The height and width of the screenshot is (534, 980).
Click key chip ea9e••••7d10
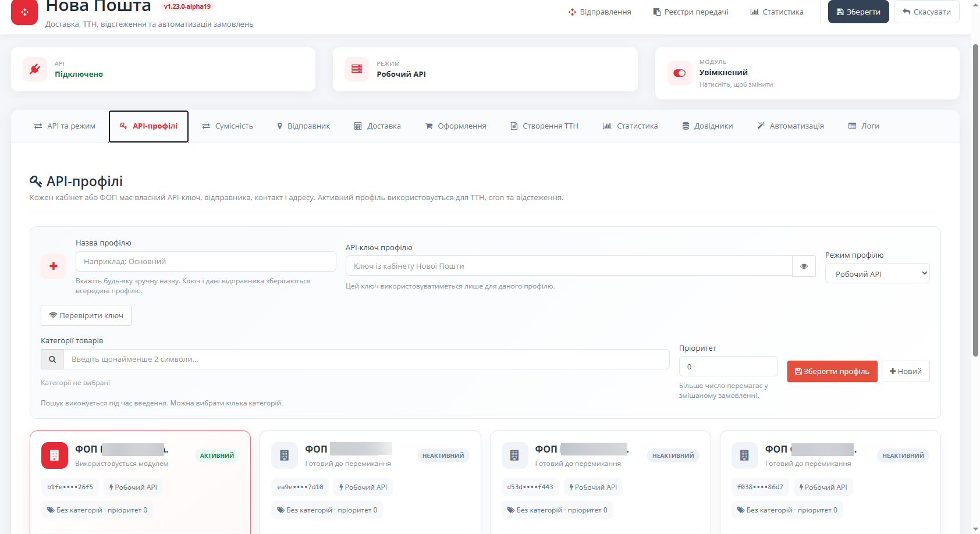tap(300, 487)
